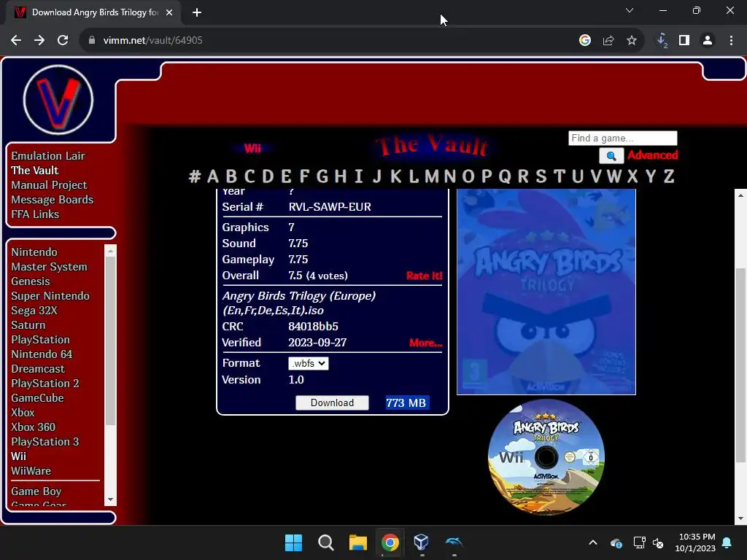Click Angry Birds Trilogy box cover
747x560 pixels.
point(546,292)
